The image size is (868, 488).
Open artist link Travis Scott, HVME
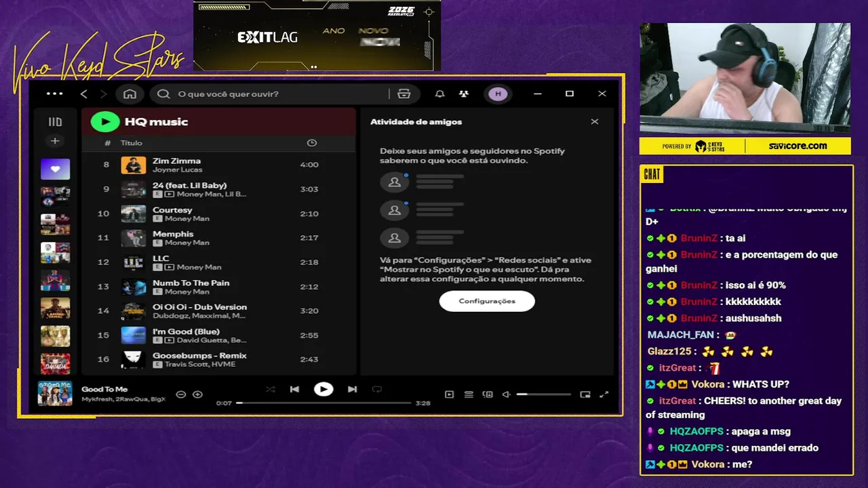pos(200,365)
